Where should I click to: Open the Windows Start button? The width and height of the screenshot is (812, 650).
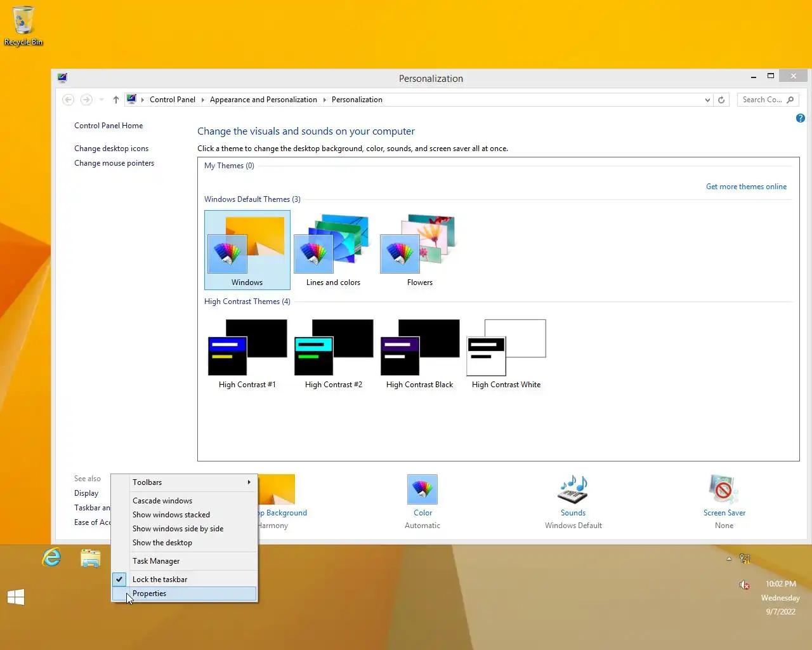pos(16,597)
